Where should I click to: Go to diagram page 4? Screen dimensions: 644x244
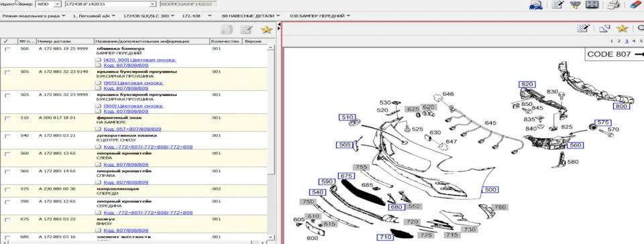[x=634, y=41]
